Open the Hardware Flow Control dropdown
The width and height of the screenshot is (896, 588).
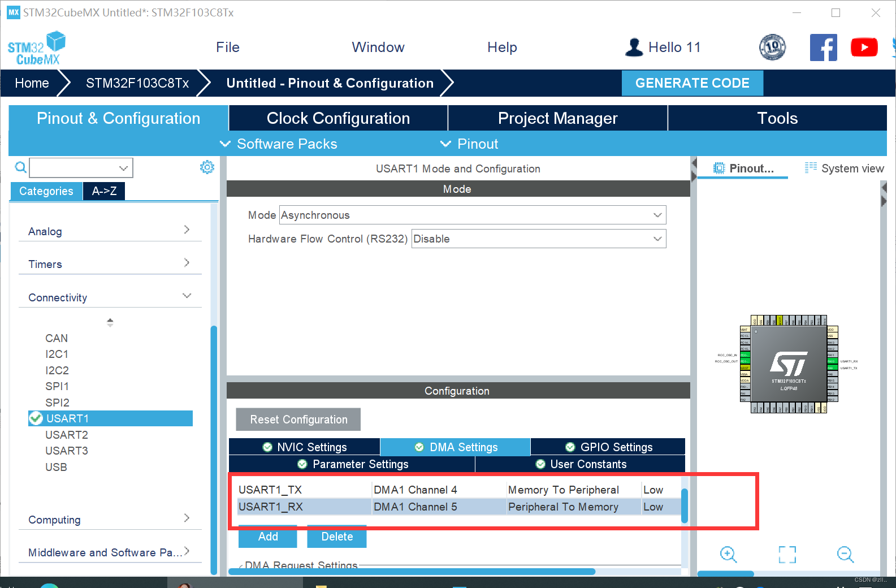pos(539,239)
